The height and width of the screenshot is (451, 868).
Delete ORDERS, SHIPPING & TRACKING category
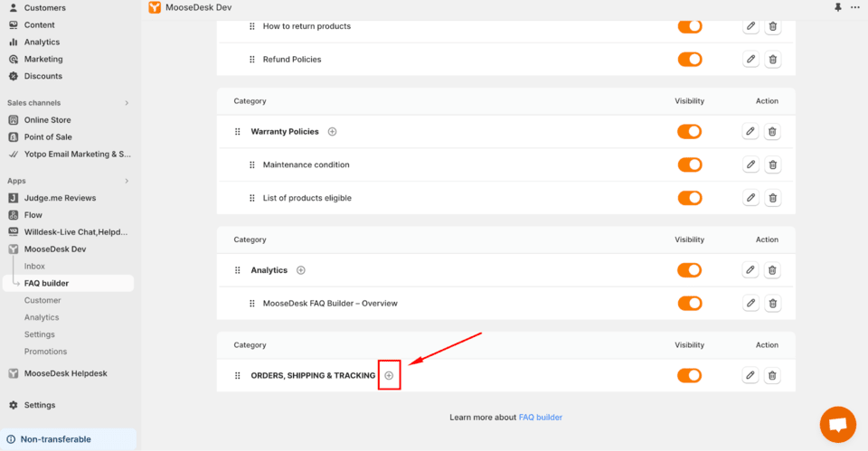pos(772,375)
